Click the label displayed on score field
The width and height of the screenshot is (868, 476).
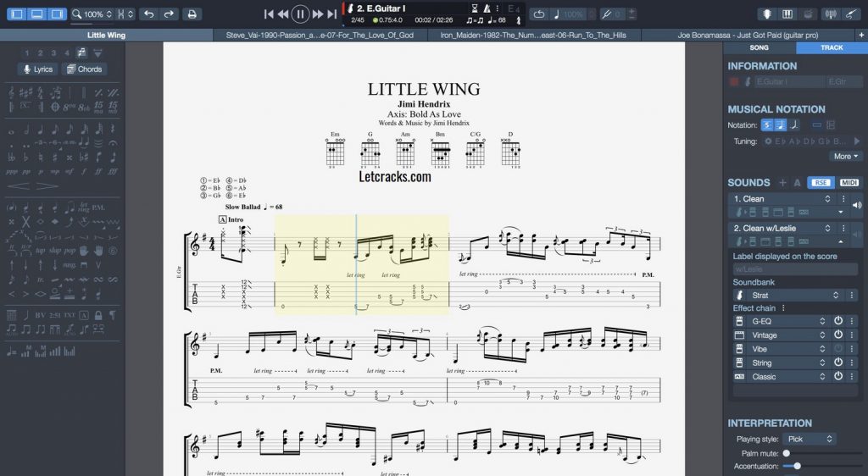tap(795, 269)
